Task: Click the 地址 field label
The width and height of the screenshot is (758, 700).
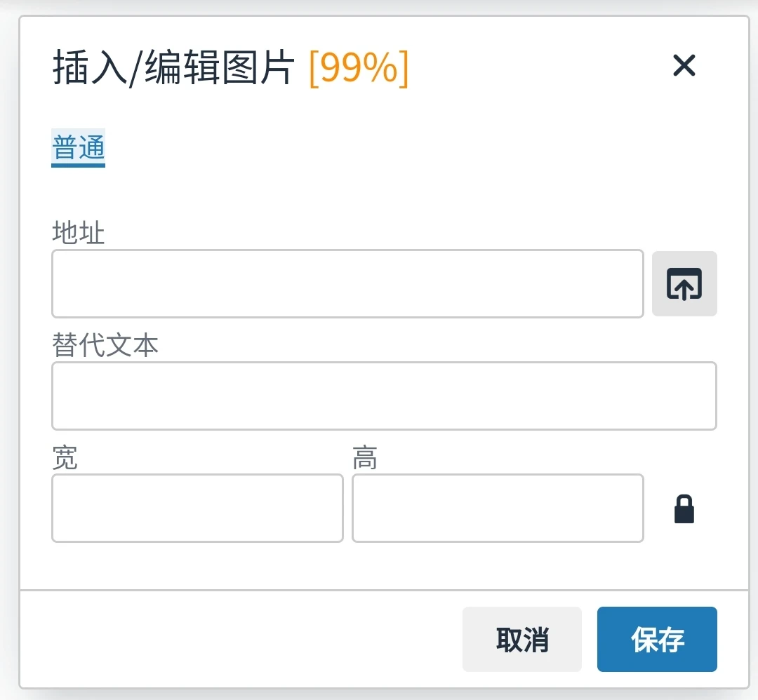Action: tap(79, 232)
